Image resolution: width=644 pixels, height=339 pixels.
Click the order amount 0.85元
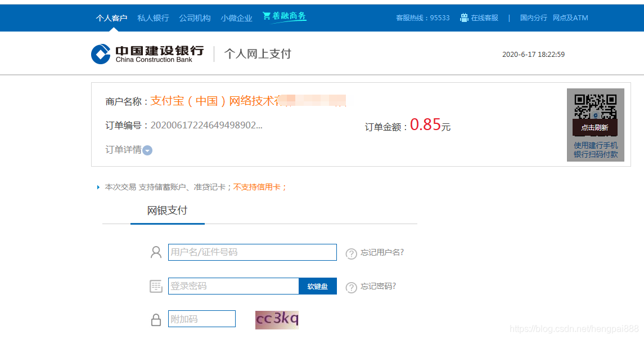430,124
